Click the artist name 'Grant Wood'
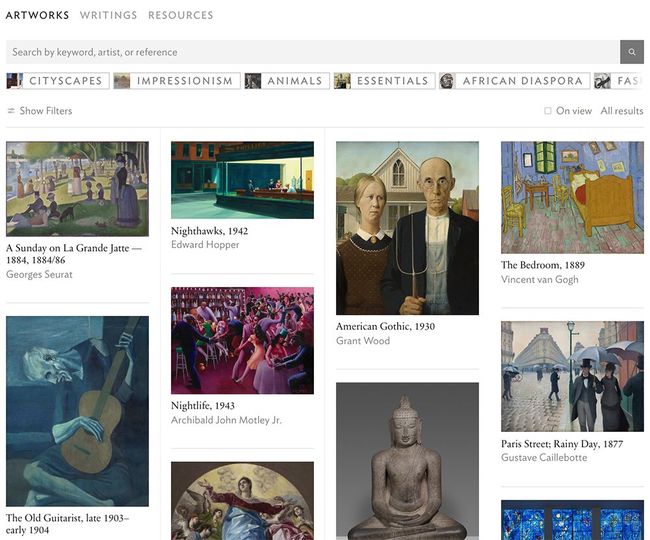 [363, 341]
